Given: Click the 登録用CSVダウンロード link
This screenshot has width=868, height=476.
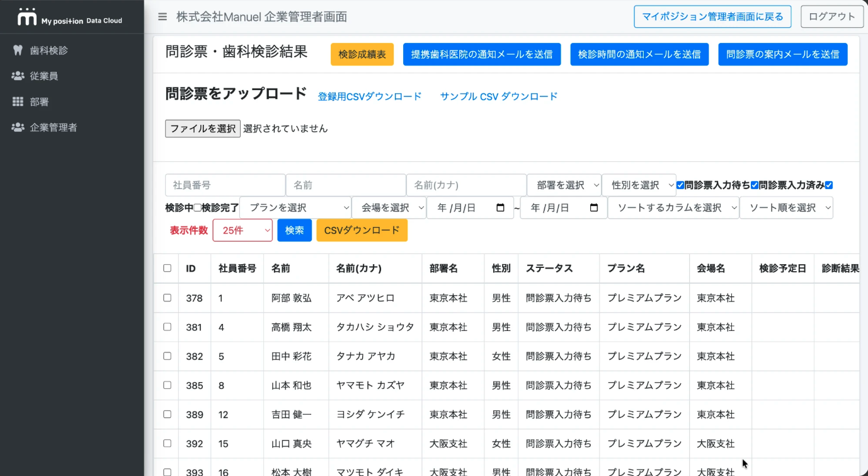Looking at the screenshot, I should point(370,96).
